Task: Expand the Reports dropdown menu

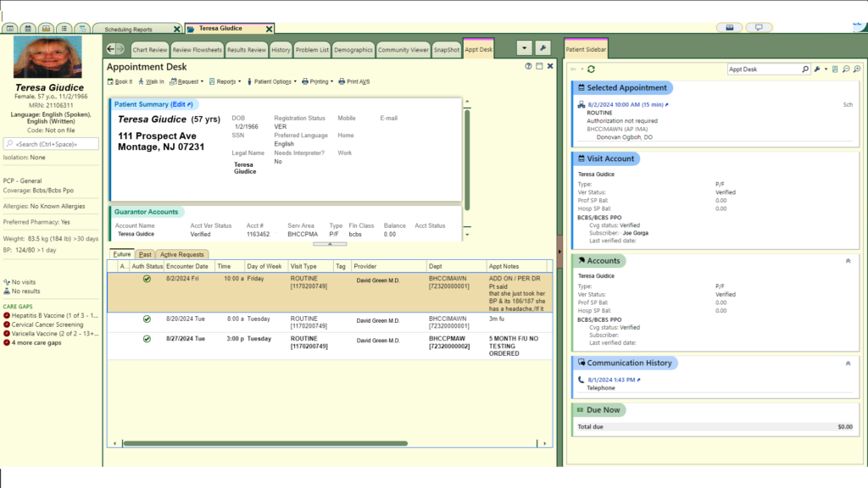Action: click(x=226, y=82)
